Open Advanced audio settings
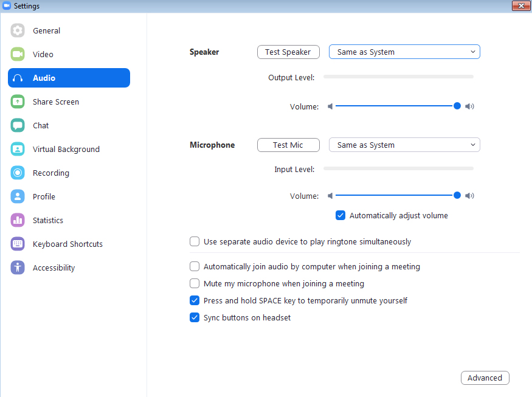This screenshot has width=532, height=397. tap(485, 378)
